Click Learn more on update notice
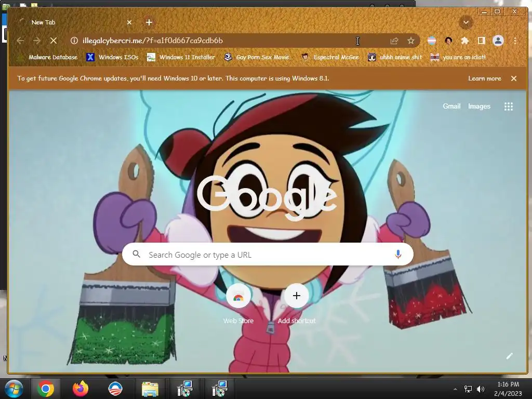The height and width of the screenshot is (399, 532). [x=485, y=78]
